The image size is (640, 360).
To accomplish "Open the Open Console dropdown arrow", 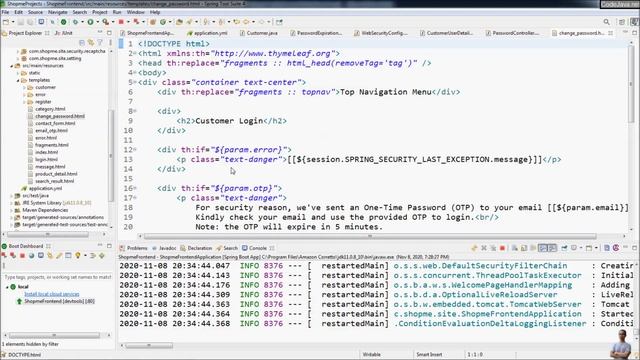I will coord(596,248).
